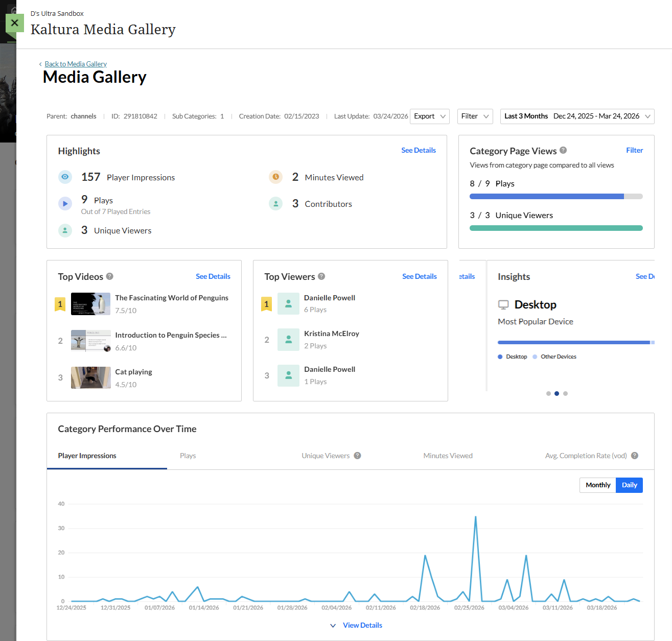The width and height of the screenshot is (672, 641).
Task: Click See Details in Top Videos
Action: [213, 276]
